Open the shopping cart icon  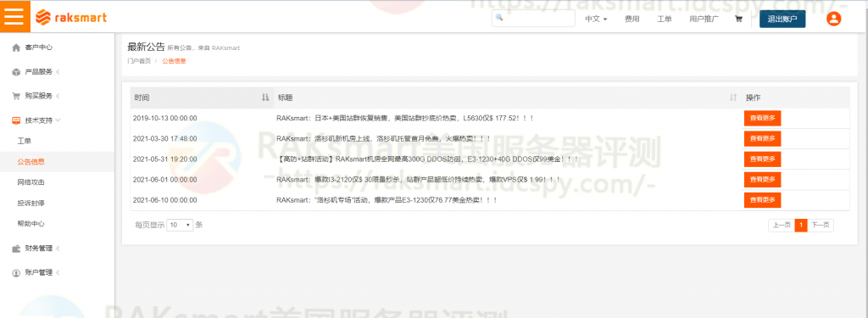738,19
